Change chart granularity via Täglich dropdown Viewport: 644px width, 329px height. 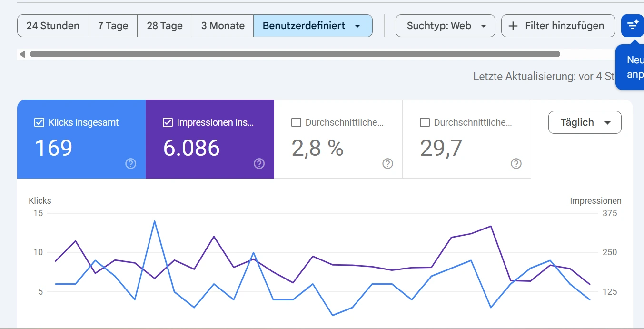(x=585, y=122)
